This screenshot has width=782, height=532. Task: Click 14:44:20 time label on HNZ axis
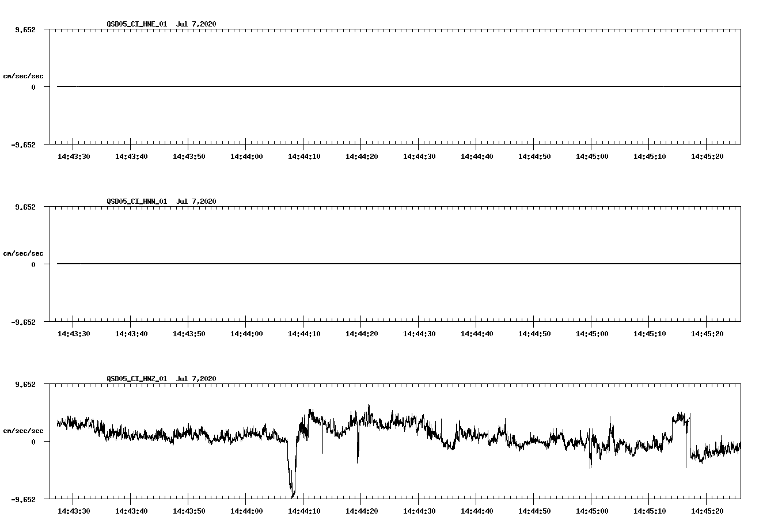click(x=362, y=511)
